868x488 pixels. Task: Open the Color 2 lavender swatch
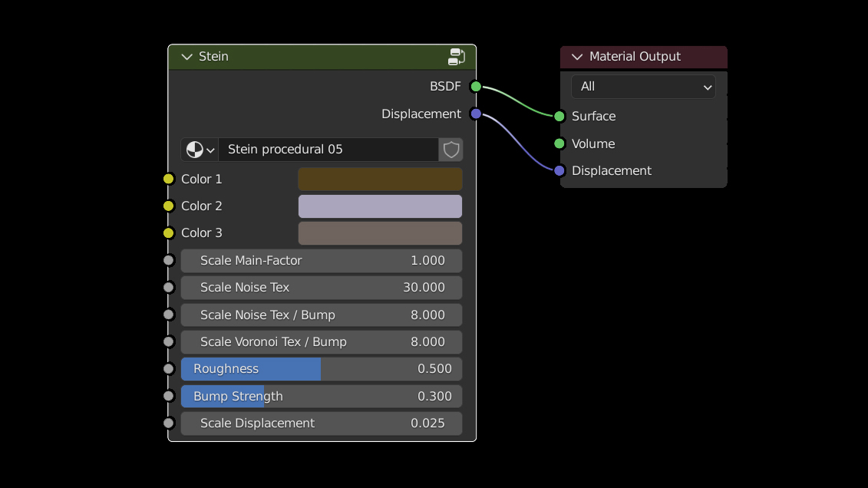[x=380, y=206]
